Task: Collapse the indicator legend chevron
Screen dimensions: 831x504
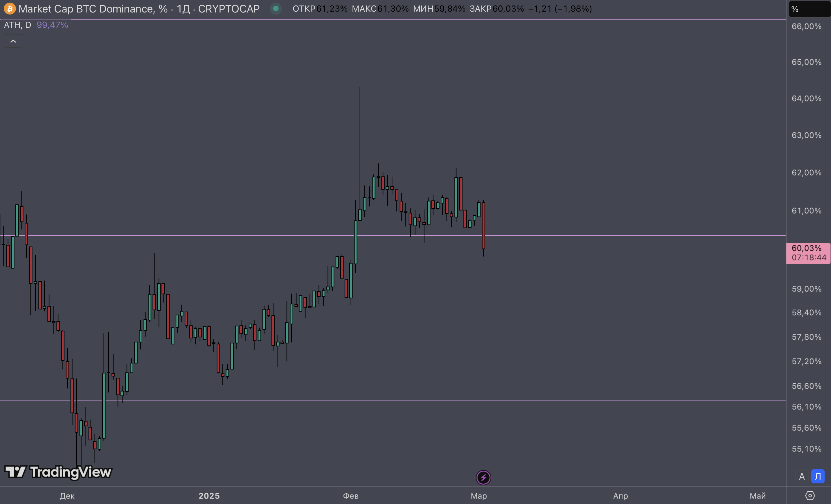Action: 13,41
